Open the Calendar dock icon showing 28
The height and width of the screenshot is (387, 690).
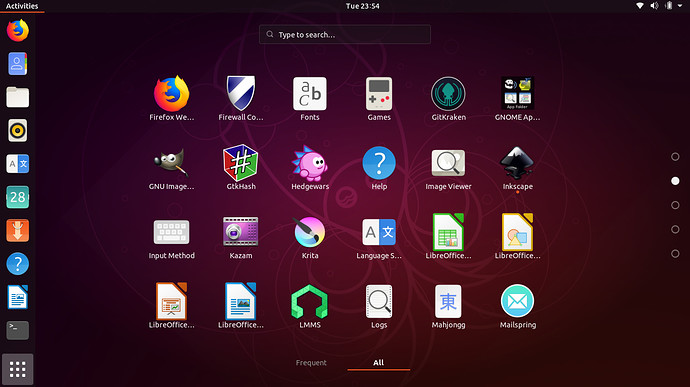coord(18,197)
